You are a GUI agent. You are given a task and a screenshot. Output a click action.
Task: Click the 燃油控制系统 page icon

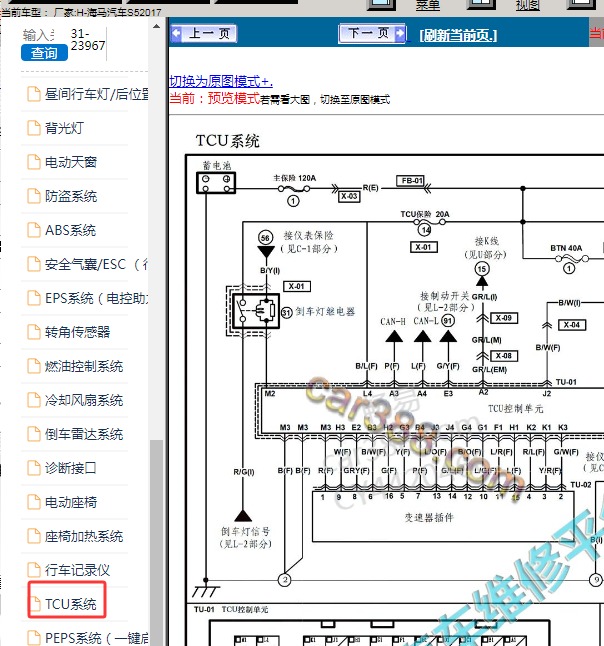pyautogui.click(x=34, y=366)
